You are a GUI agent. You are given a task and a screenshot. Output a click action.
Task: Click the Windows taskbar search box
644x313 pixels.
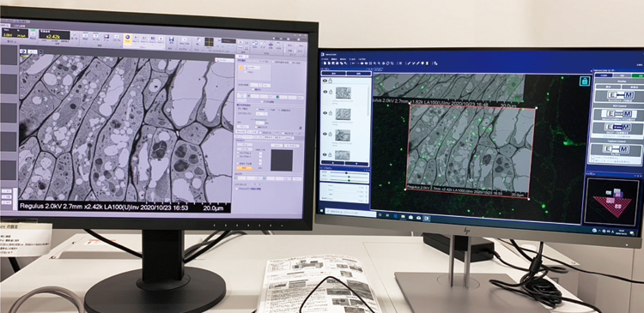pyautogui.click(x=350, y=213)
